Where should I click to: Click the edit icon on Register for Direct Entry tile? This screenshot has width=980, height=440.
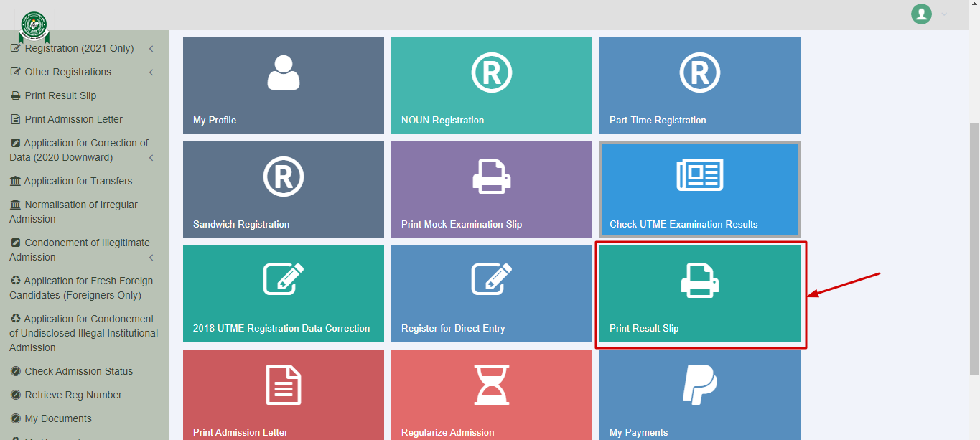[491, 281]
